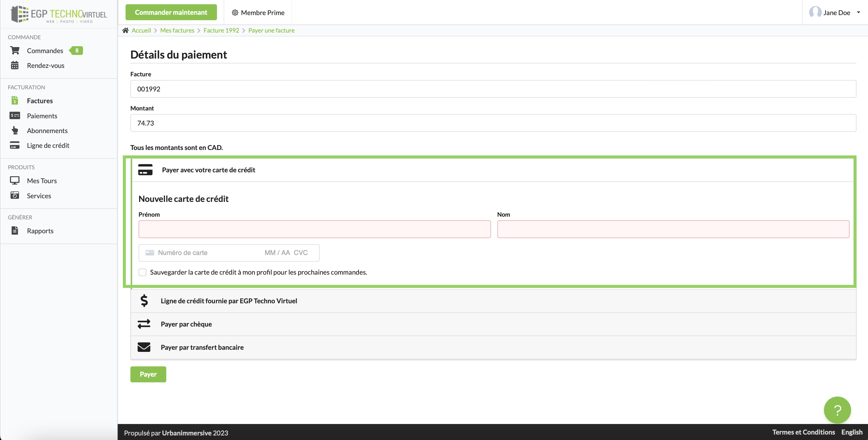The image size is (868, 440).
Task: Expand the Payer par chèque option
Action: (186, 324)
